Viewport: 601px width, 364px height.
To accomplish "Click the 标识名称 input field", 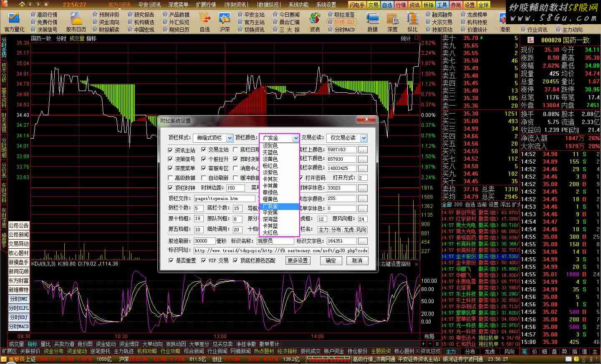I will 275,241.
